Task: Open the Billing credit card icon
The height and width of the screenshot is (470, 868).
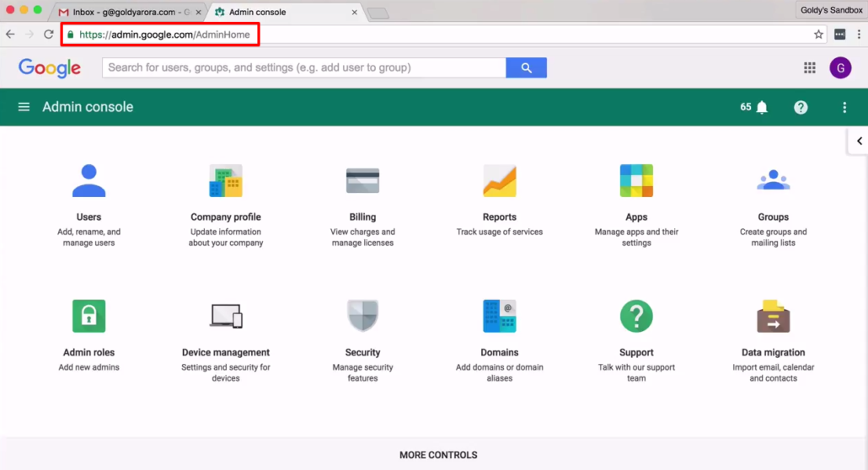Action: (x=362, y=180)
